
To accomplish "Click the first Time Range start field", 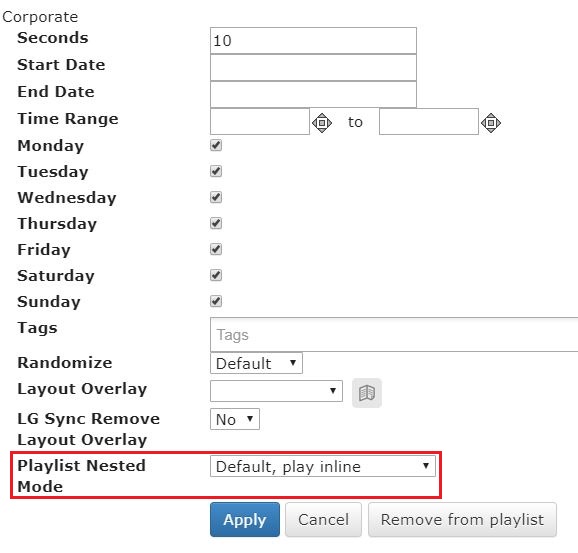I will [260, 121].
